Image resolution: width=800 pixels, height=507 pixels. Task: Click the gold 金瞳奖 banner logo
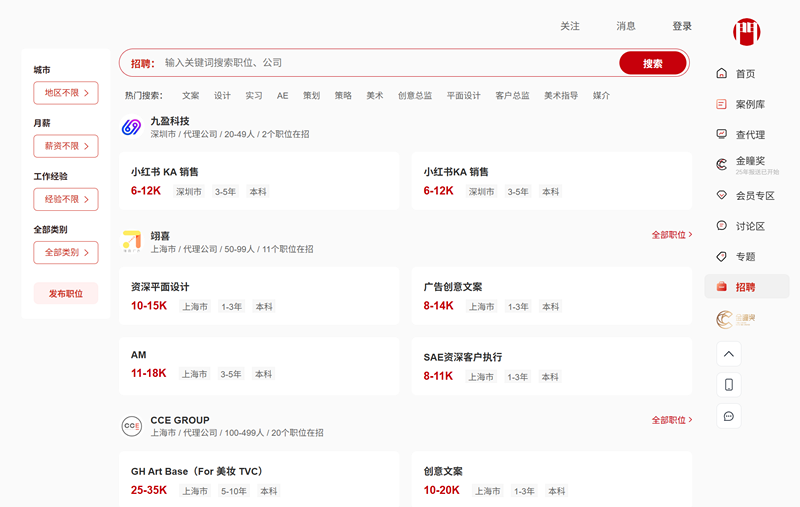point(736,319)
